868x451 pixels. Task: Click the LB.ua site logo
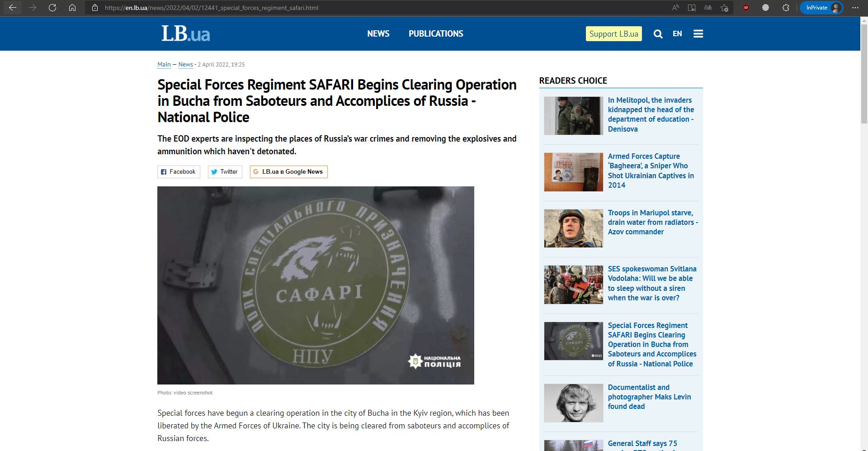(186, 33)
